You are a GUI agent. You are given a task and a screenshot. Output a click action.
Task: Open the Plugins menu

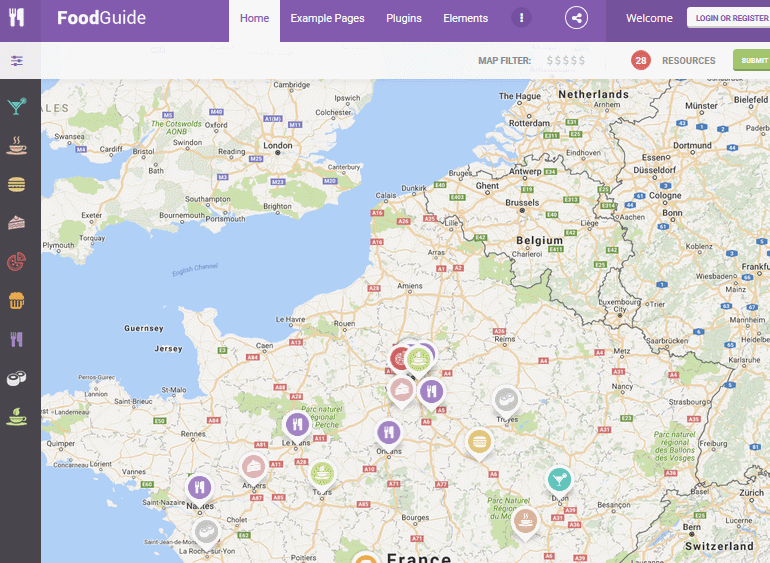coord(404,18)
